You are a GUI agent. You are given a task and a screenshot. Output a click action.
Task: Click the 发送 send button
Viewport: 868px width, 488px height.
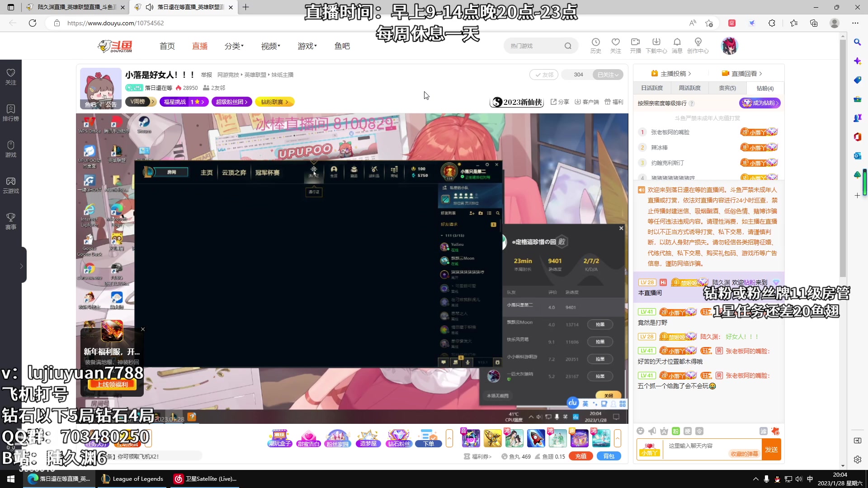coord(771,450)
